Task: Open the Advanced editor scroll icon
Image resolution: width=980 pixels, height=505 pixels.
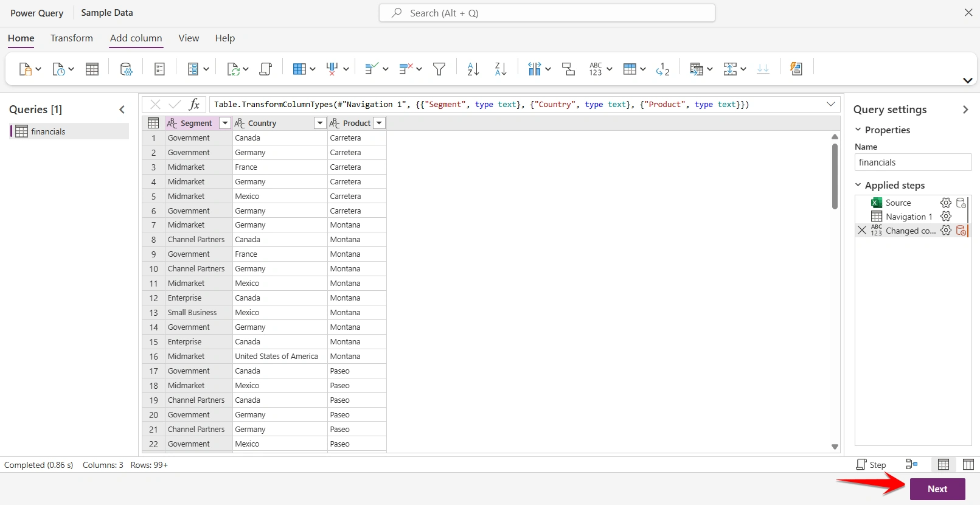Action: pos(265,69)
